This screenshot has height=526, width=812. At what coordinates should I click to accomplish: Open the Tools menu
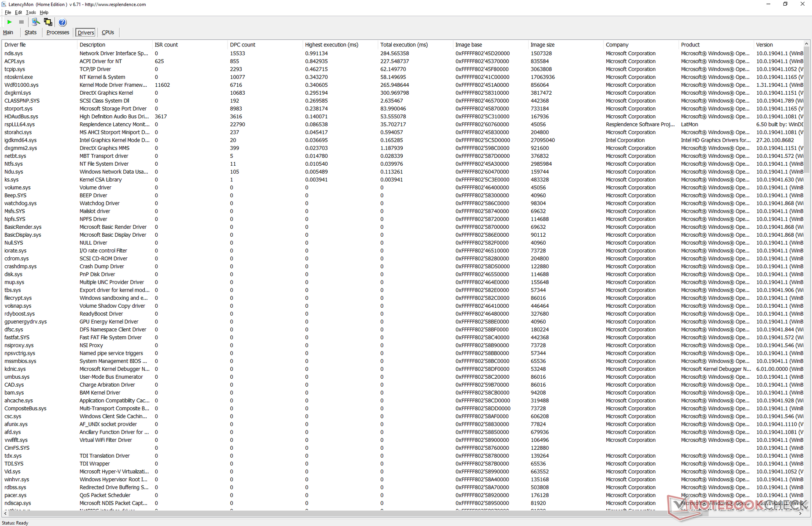click(31, 12)
